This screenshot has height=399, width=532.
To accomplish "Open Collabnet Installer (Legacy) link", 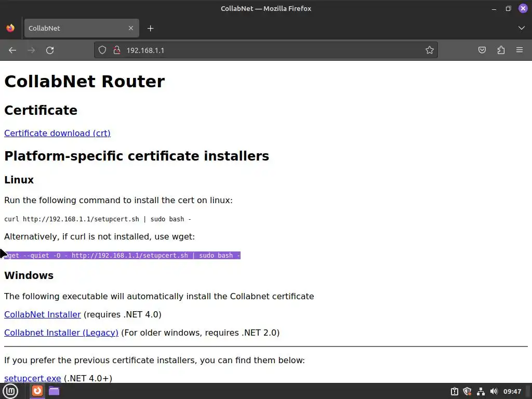I will 61,332.
